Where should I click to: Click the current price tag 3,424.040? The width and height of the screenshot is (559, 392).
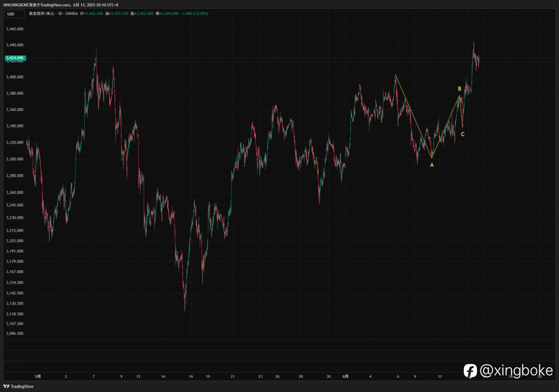click(x=14, y=58)
